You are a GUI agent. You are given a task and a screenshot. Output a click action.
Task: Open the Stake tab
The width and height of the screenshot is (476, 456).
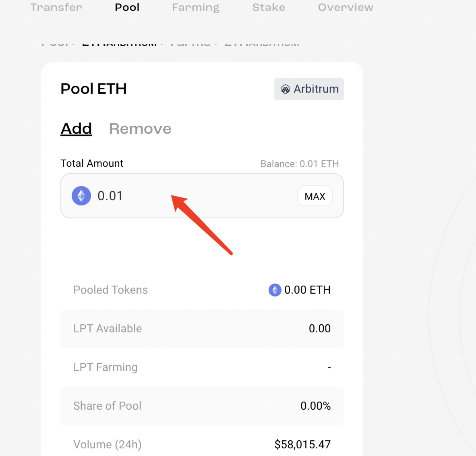click(x=269, y=7)
